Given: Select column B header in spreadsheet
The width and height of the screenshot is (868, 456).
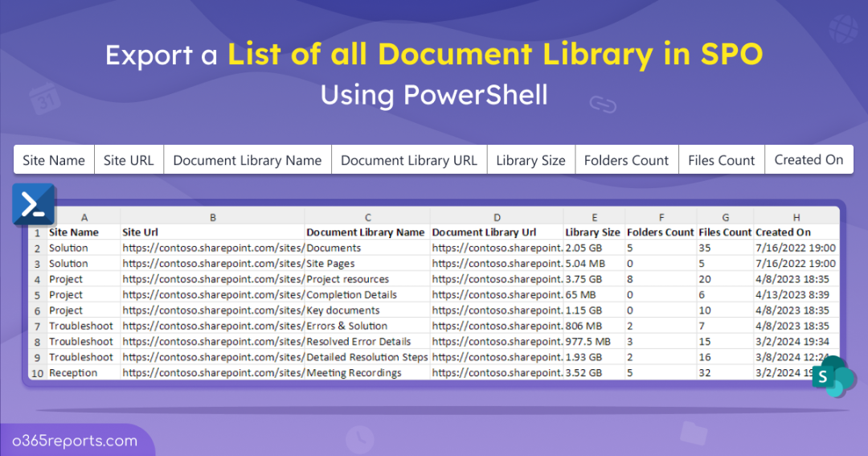Looking at the screenshot, I should 212,217.
